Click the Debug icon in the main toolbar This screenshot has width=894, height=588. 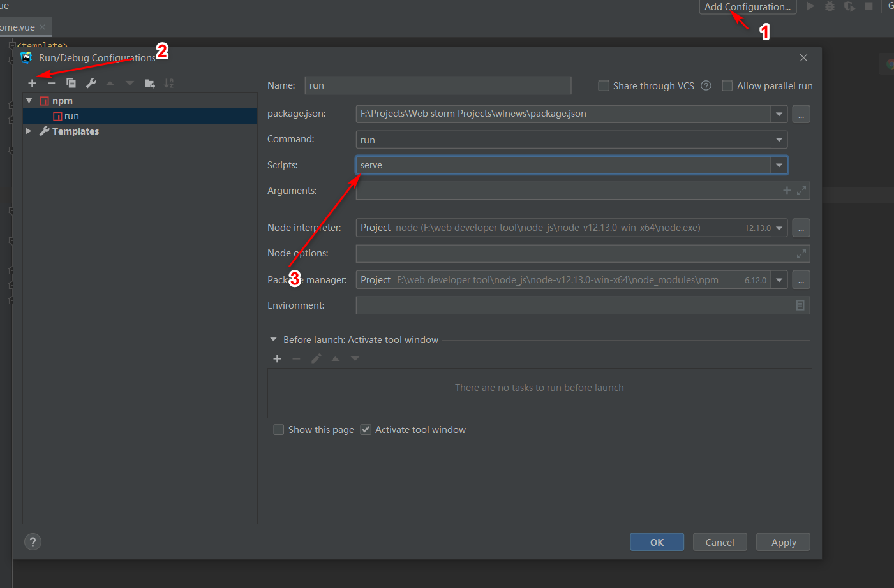click(x=830, y=6)
